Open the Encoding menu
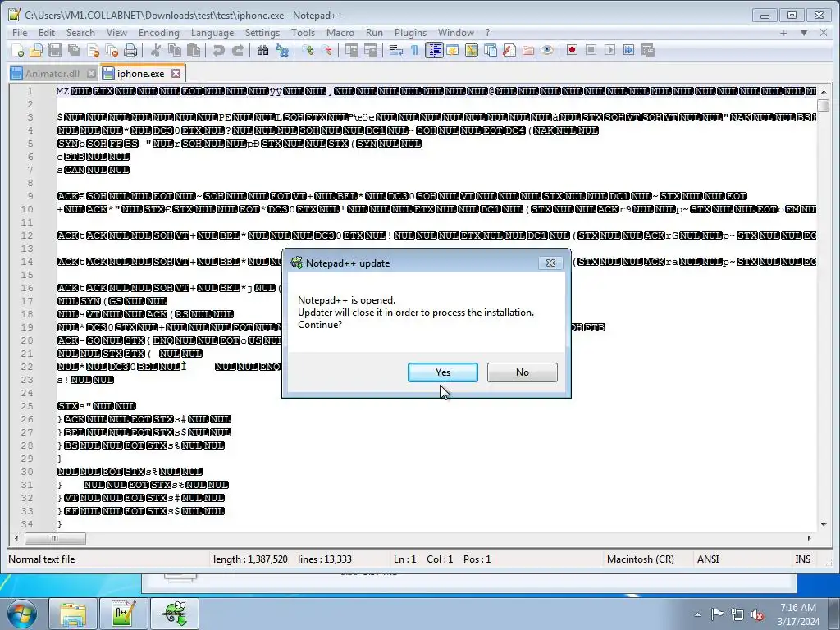 point(159,33)
